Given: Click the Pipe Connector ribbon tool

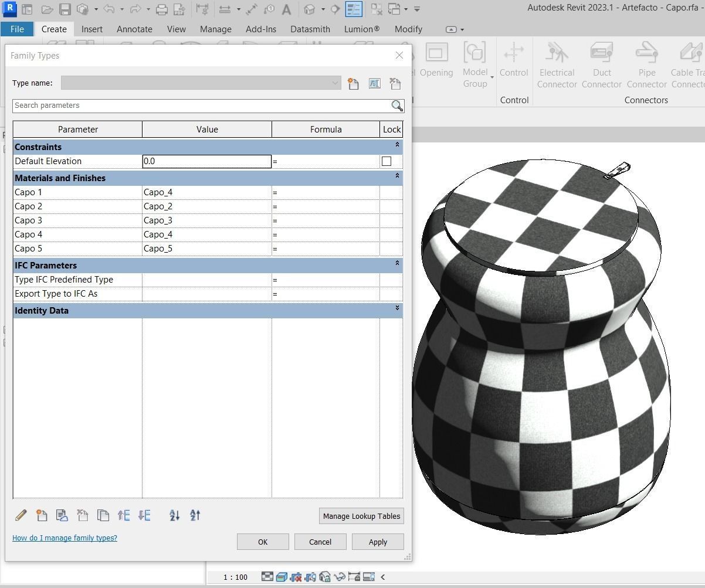Looking at the screenshot, I should 647,65.
